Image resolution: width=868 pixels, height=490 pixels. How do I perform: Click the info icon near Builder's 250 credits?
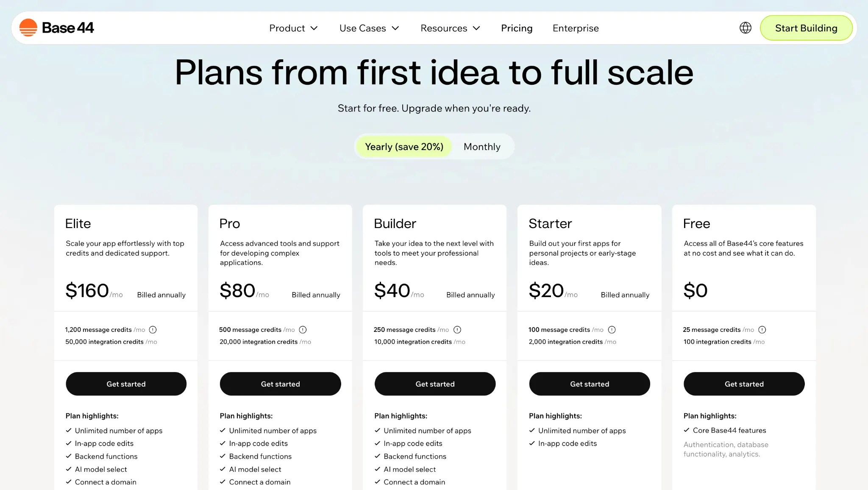point(458,329)
